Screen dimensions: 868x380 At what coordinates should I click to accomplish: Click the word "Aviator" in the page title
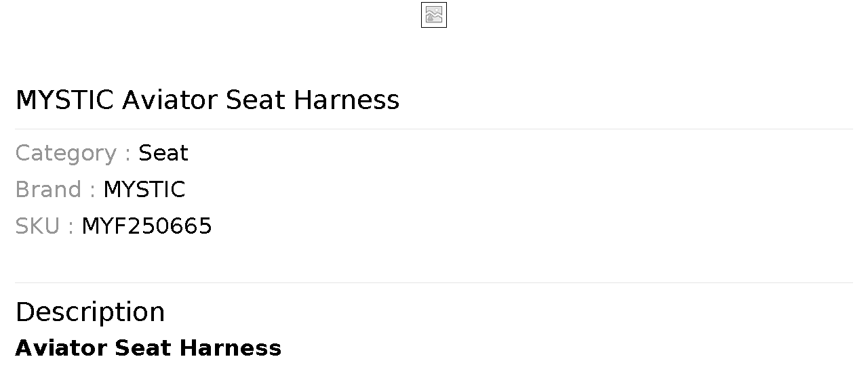[170, 100]
